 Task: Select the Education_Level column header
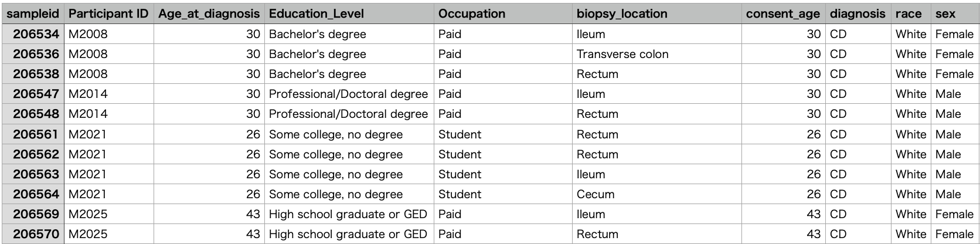[x=317, y=13]
